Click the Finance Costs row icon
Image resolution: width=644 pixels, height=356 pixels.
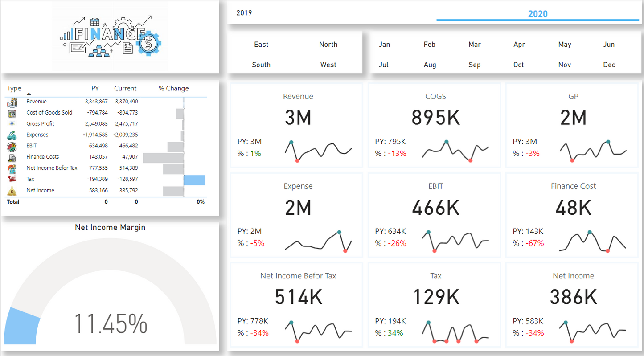(12, 157)
